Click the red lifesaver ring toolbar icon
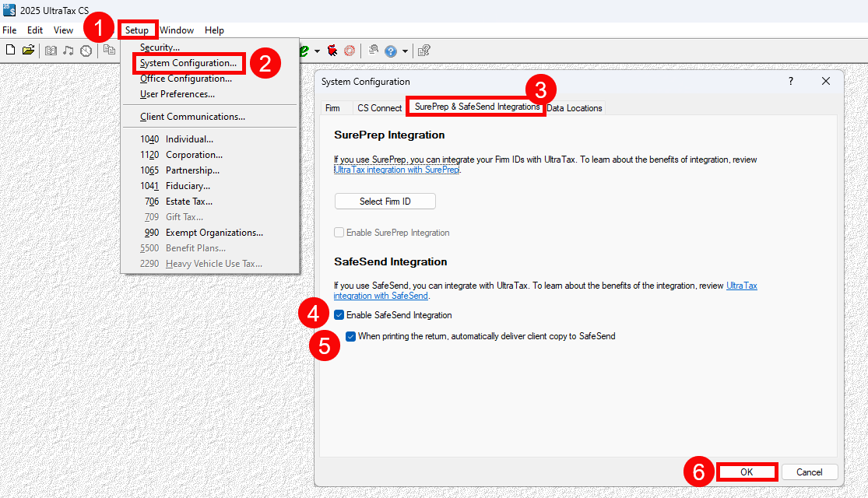This screenshot has width=868, height=498. coord(350,51)
